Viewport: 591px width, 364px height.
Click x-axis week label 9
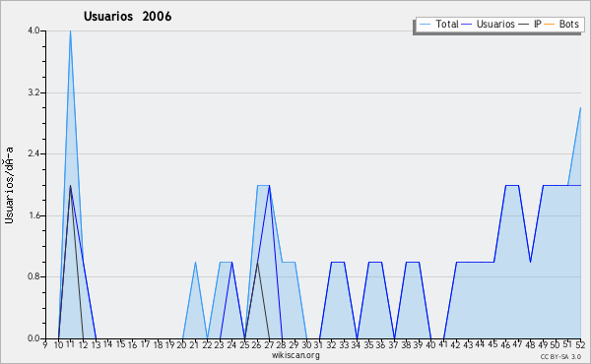45,344
